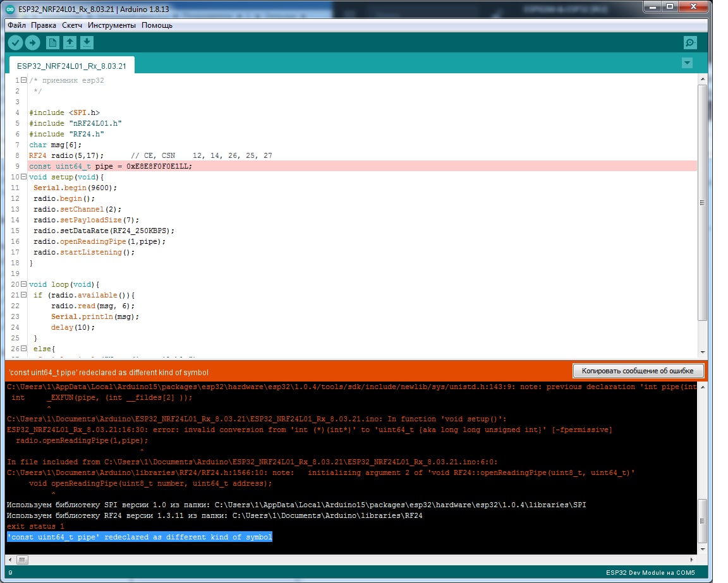The width and height of the screenshot is (728, 583).
Task: Click the line 'radio.startListening();'
Action: [84, 252]
